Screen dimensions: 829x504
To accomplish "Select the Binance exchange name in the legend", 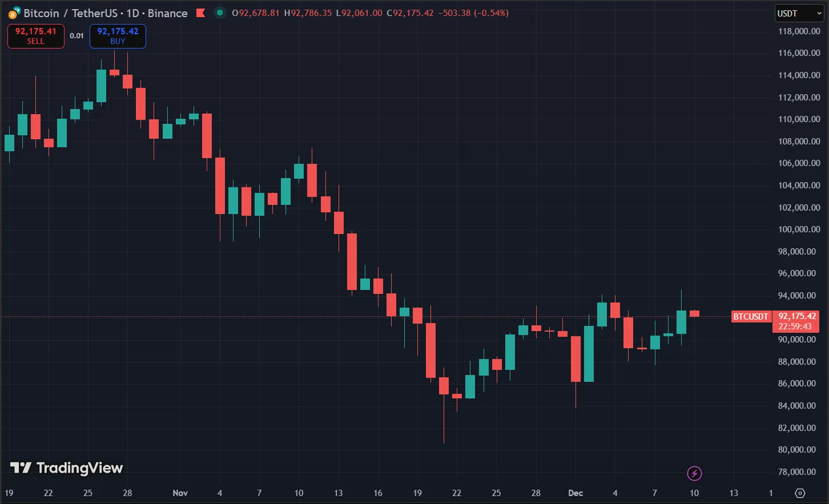I will pyautogui.click(x=167, y=13).
